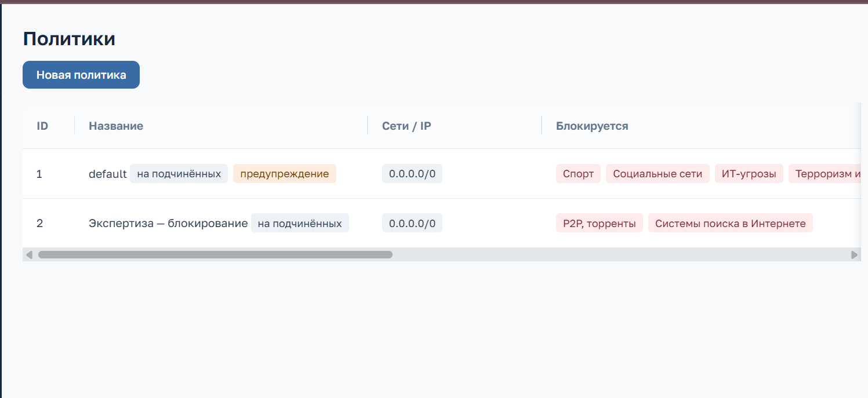Click the Блокируется column header
This screenshot has height=398, width=868.
point(592,126)
